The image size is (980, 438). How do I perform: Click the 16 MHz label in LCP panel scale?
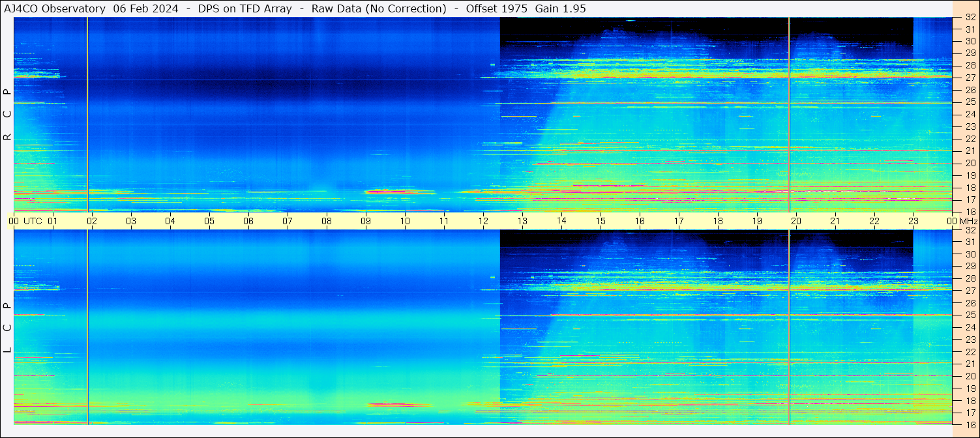point(970,424)
